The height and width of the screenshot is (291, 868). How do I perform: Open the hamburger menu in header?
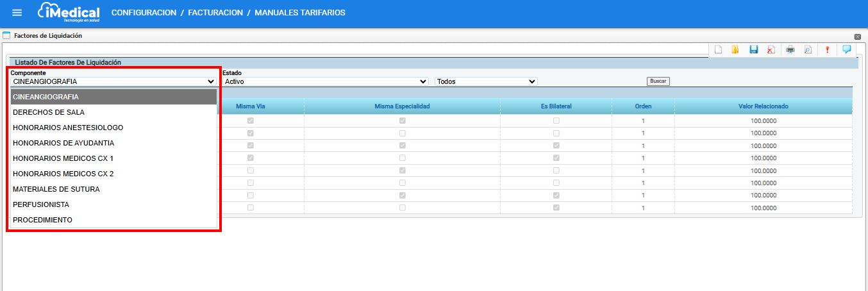(17, 13)
